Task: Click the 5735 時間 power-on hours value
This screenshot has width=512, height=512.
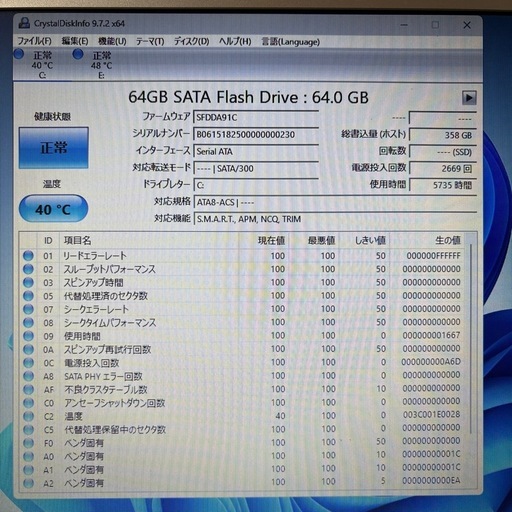Action: (443, 185)
